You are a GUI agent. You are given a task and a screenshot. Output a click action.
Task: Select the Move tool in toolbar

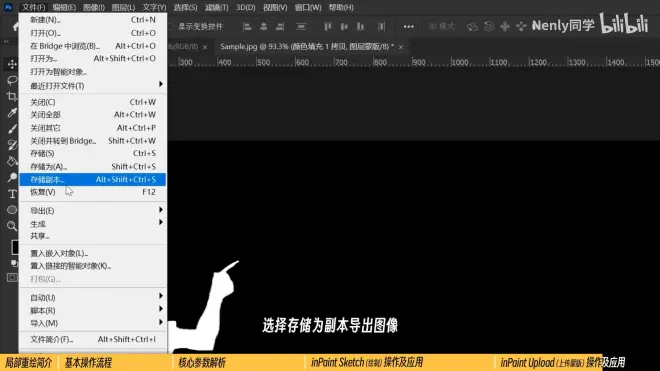point(12,64)
